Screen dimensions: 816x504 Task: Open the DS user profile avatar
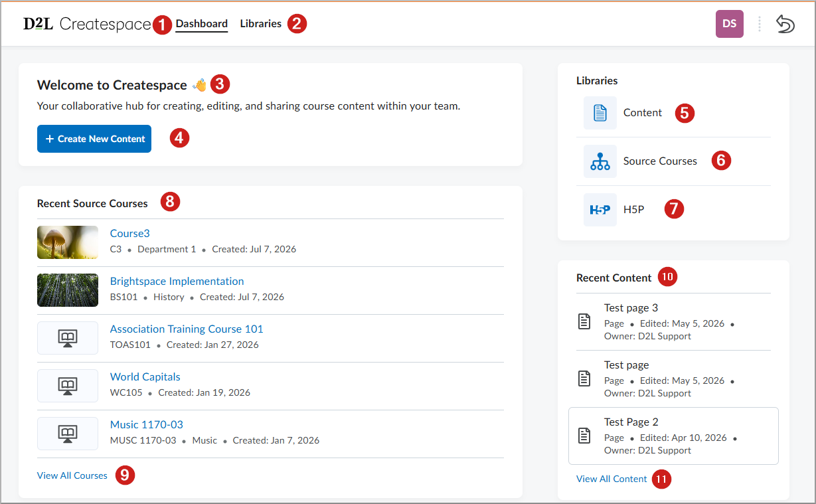[729, 24]
